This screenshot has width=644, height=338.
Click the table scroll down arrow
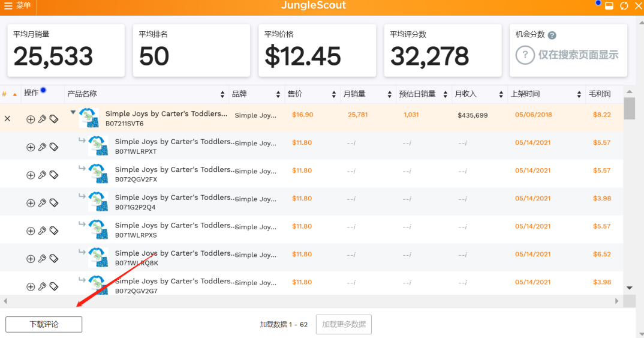pyautogui.click(x=629, y=288)
